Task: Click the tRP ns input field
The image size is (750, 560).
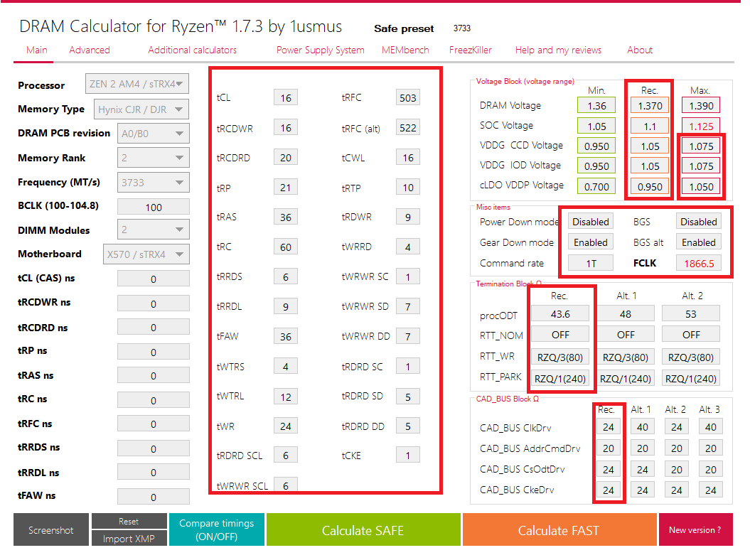Action: (153, 352)
